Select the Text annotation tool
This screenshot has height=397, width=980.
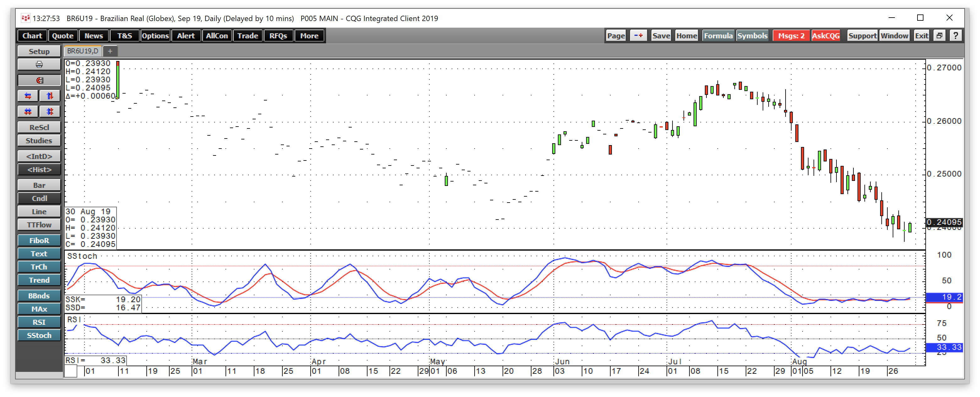tap(39, 254)
